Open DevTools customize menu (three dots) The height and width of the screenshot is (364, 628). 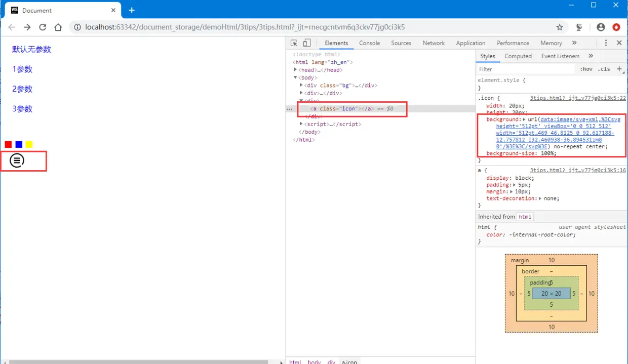tap(606, 43)
